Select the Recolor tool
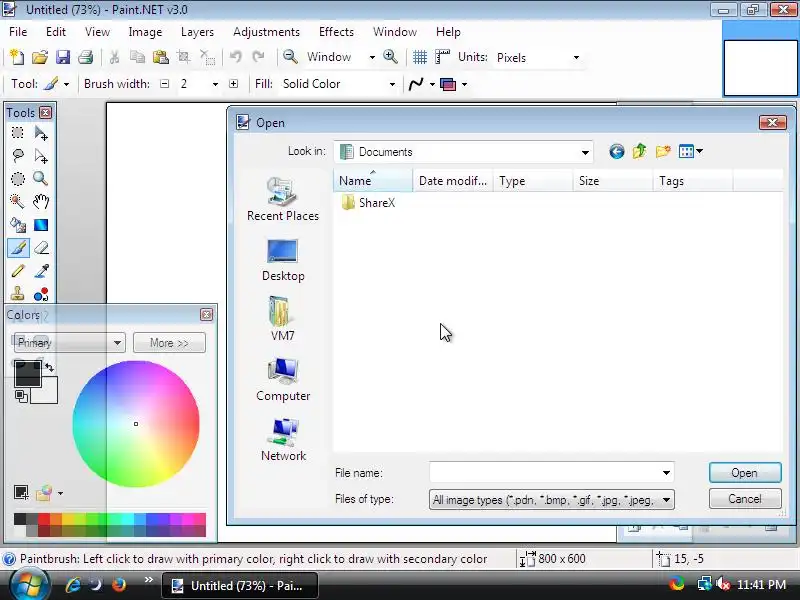 click(x=41, y=294)
